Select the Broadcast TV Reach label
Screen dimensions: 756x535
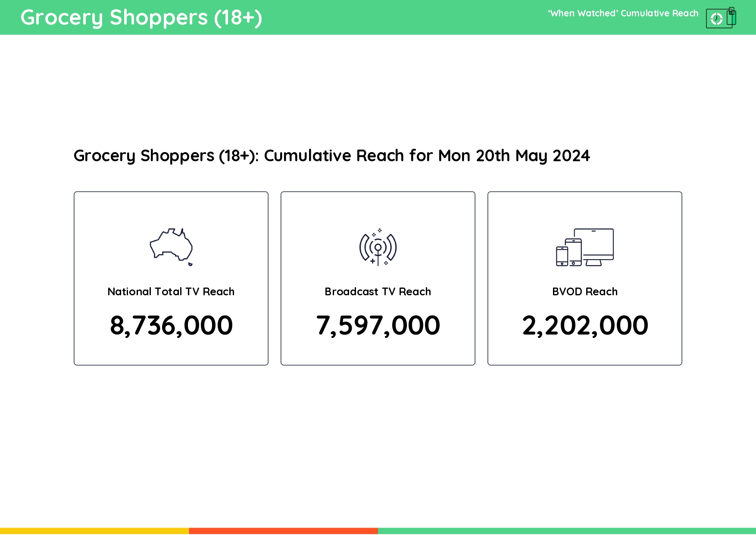[x=378, y=292]
